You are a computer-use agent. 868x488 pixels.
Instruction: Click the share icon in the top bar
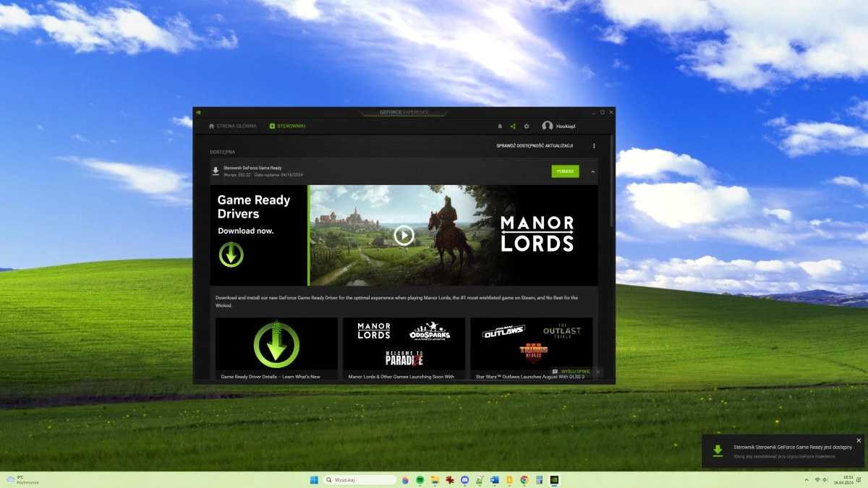[x=513, y=126]
